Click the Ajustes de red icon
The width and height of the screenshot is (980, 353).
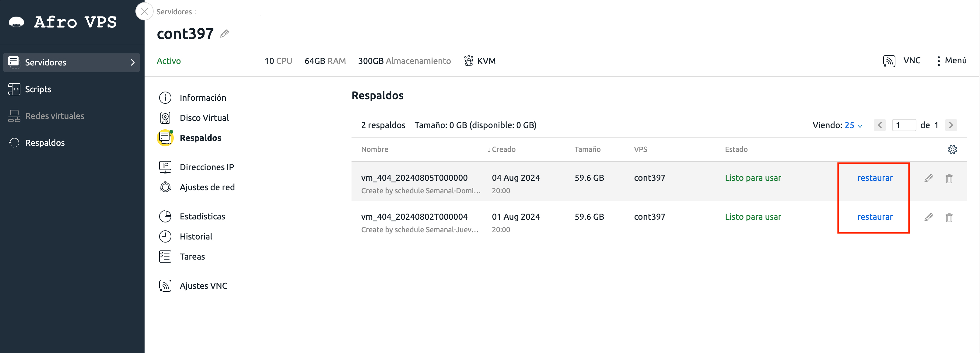165,187
